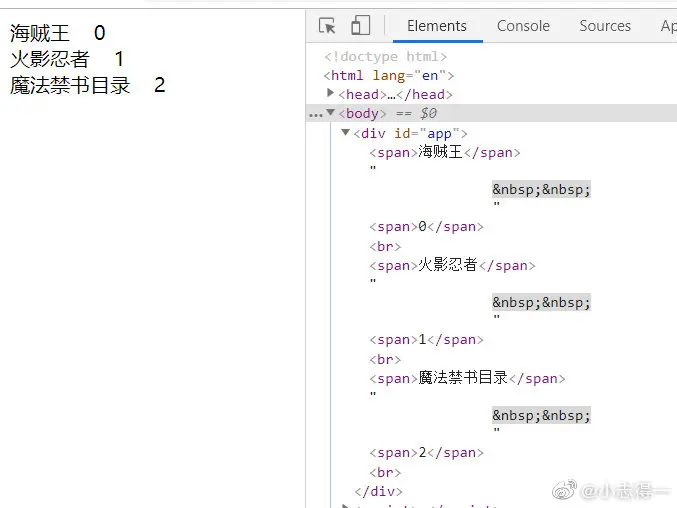
Task: Click 魔法禁书目录 text on the rendered page
Action: [x=70, y=85]
